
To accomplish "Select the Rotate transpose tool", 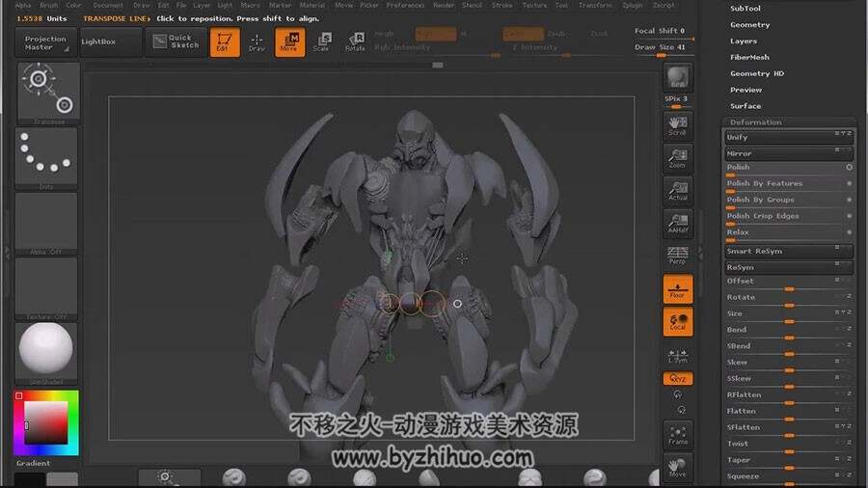I will pos(354,42).
